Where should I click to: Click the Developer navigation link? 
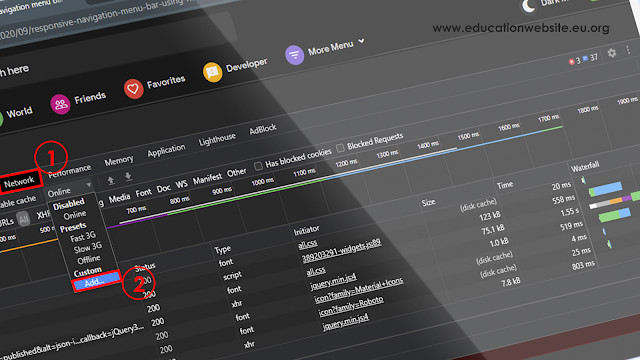[247, 65]
